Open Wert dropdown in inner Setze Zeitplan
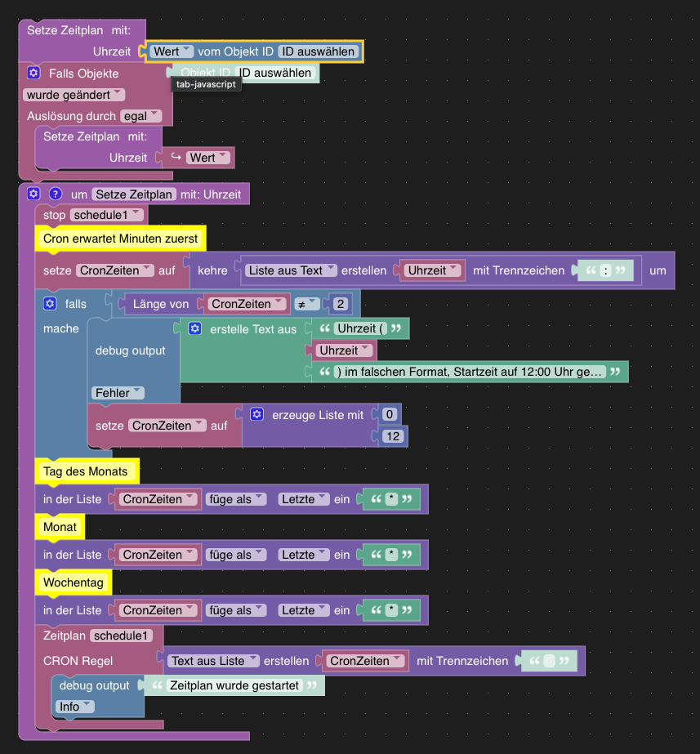The image size is (700, 754). click(x=208, y=158)
